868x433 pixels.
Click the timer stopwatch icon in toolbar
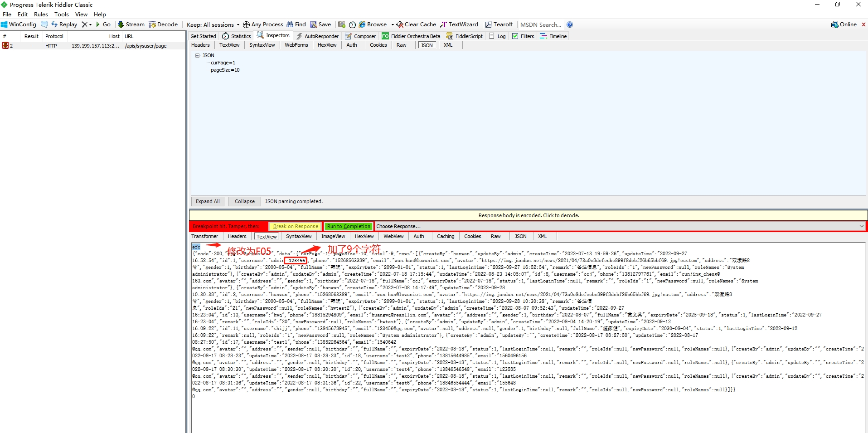(352, 24)
